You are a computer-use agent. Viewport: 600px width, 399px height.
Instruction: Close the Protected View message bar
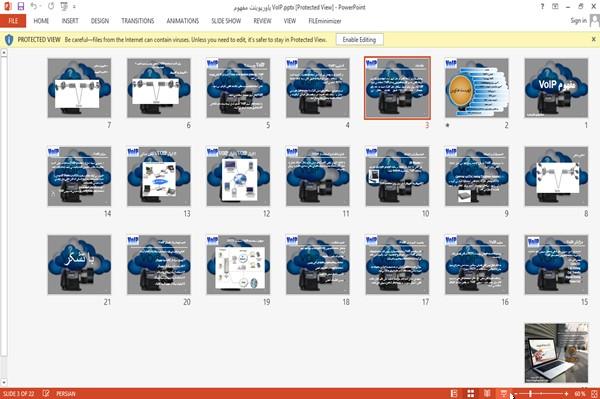593,39
